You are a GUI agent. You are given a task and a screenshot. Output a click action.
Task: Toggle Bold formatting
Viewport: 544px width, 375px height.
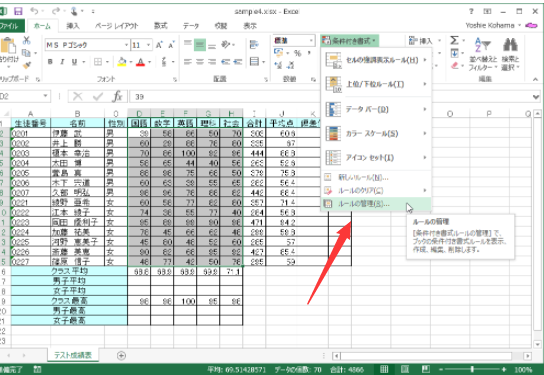50,62
